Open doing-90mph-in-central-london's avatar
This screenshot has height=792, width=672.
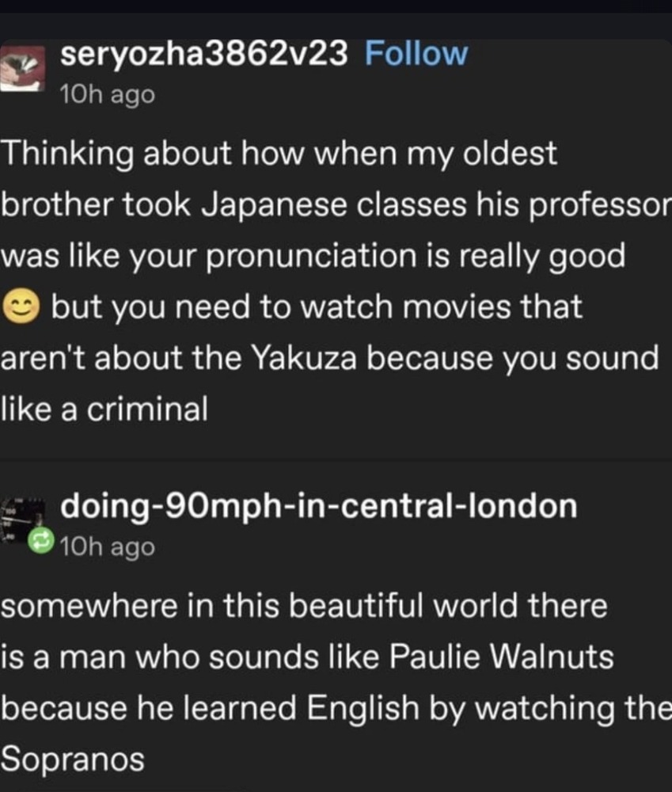[x=23, y=520]
